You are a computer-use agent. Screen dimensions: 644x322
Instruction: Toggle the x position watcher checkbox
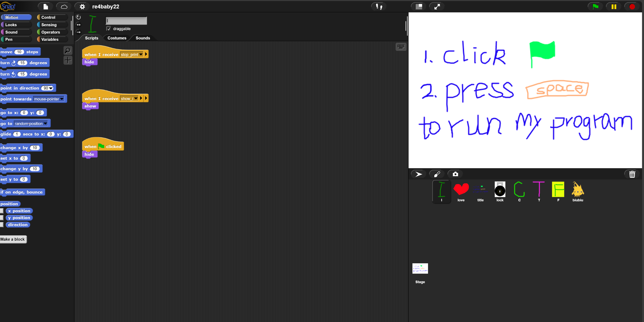tap(2, 211)
